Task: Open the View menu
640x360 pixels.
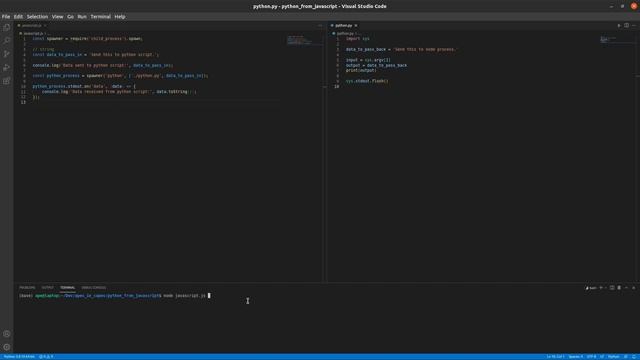Action: [58, 17]
